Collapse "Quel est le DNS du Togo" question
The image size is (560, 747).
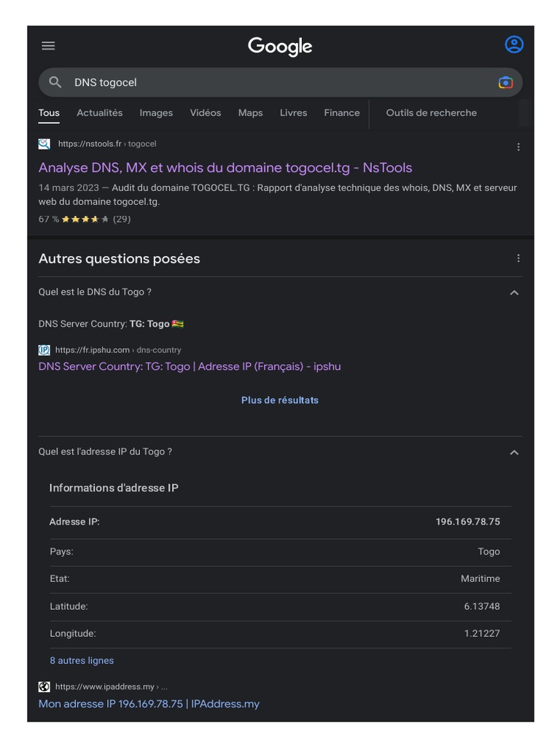514,293
